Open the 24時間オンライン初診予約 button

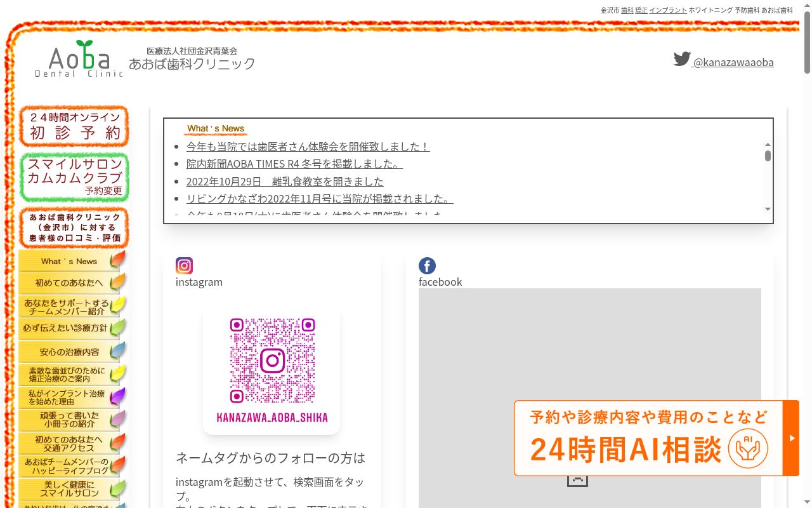coord(74,126)
